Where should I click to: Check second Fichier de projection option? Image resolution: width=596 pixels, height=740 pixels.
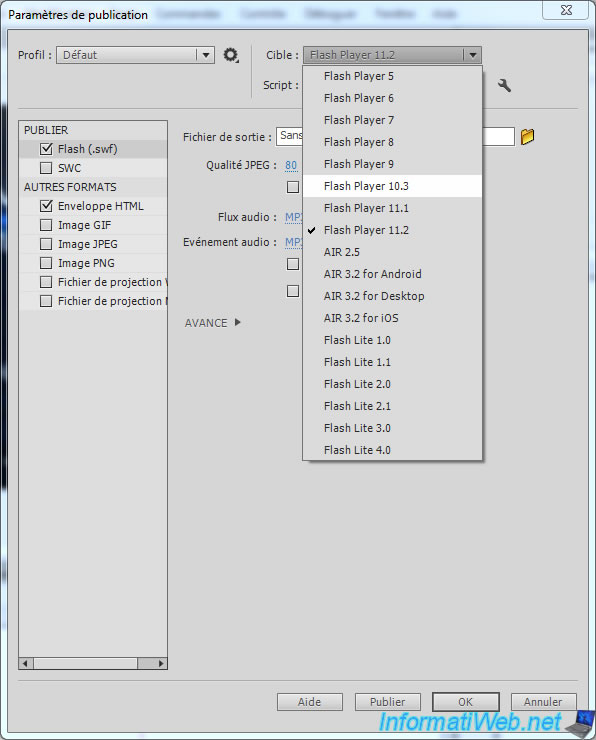[x=46, y=301]
